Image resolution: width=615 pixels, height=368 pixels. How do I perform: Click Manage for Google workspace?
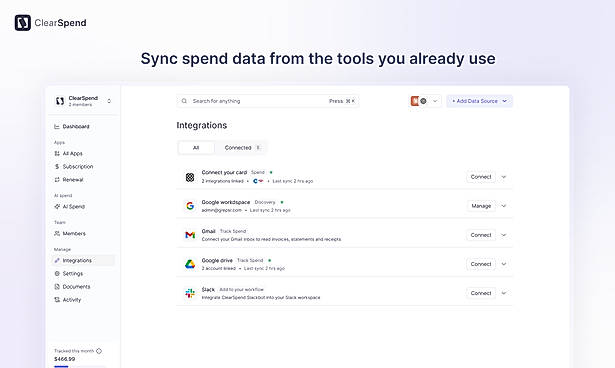[481, 206]
